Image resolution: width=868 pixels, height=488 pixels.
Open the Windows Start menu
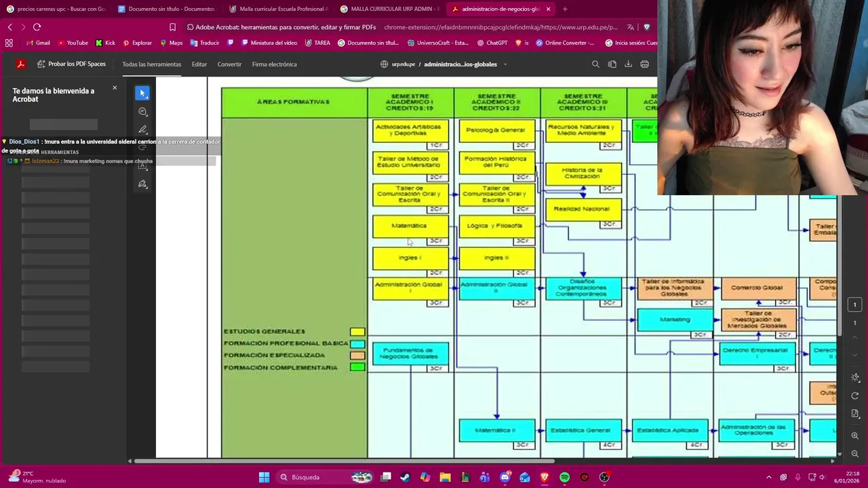[264, 477]
